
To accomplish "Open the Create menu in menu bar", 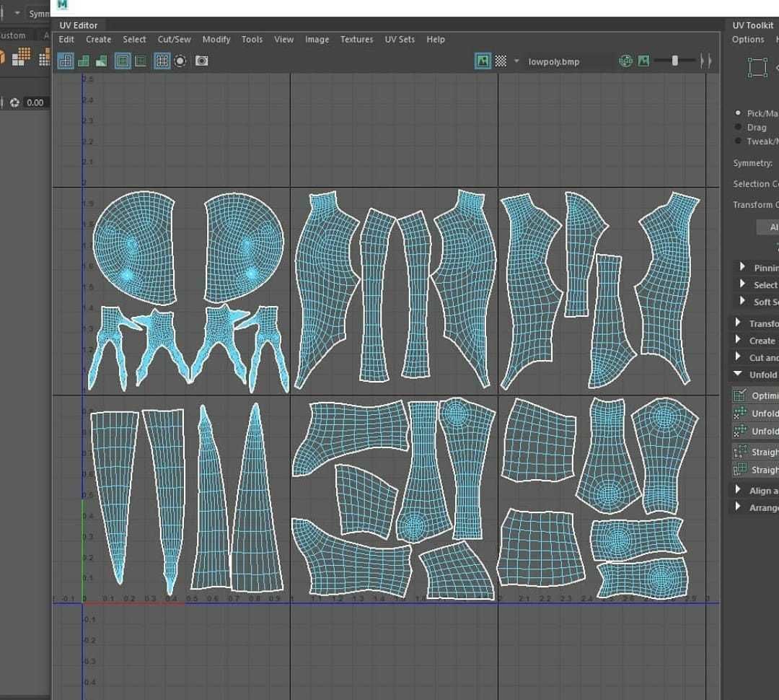I will 98,39.
